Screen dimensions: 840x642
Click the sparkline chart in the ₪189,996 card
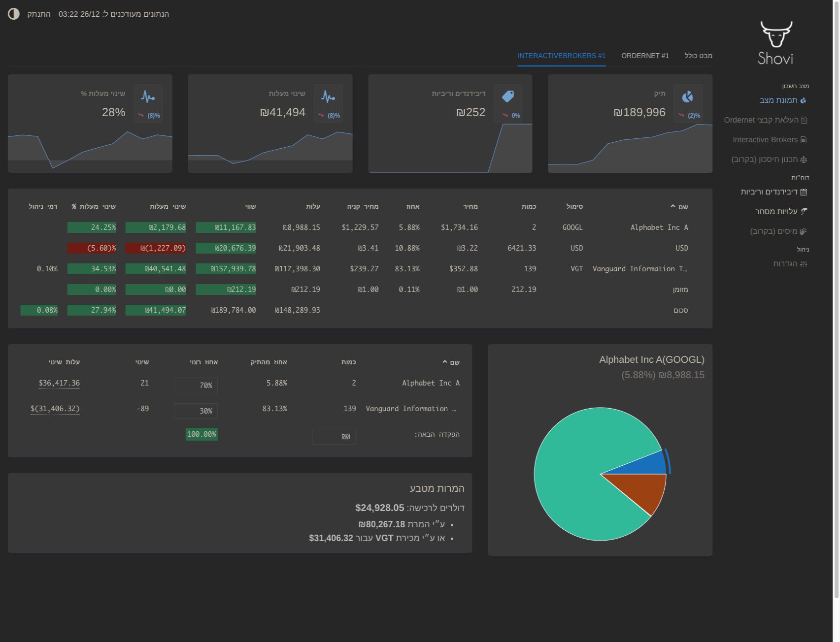[630, 148]
